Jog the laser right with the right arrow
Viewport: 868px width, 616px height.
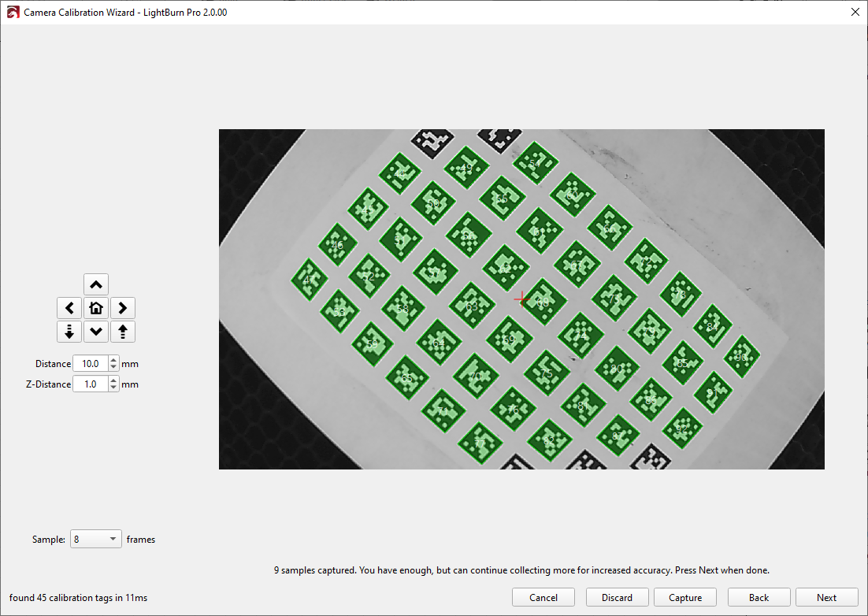[x=122, y=308]
